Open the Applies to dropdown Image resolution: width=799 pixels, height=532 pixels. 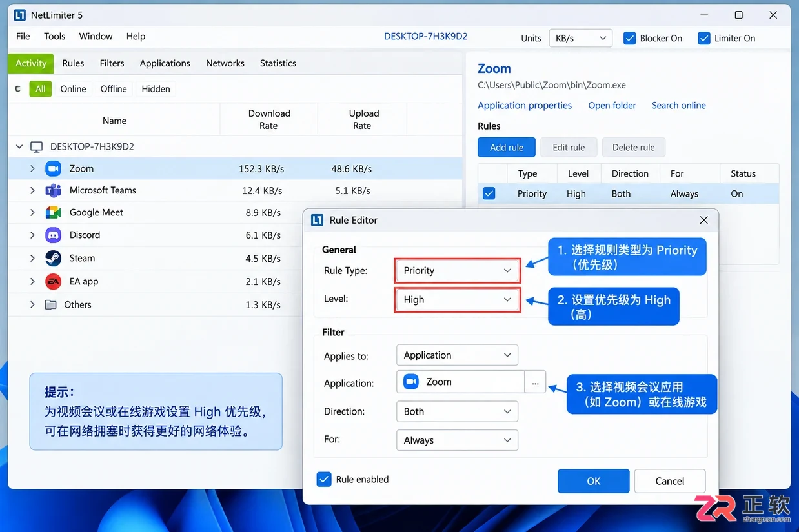point(457,355)
